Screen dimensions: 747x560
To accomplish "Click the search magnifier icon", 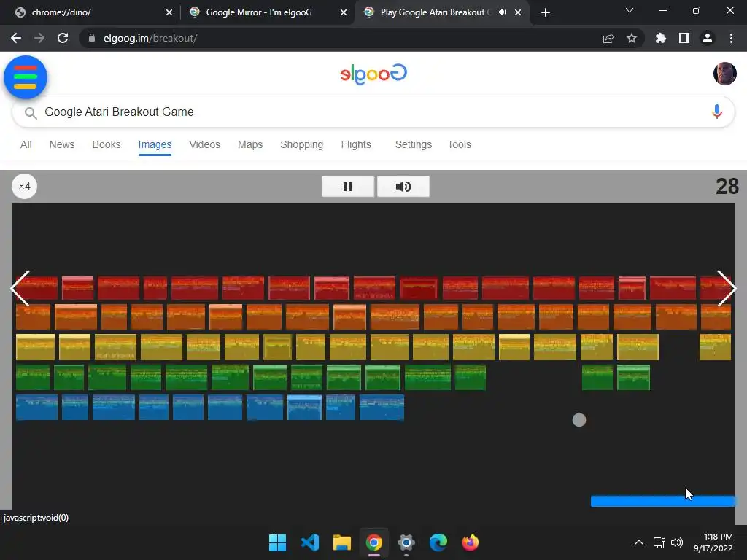I will [31, 113].
